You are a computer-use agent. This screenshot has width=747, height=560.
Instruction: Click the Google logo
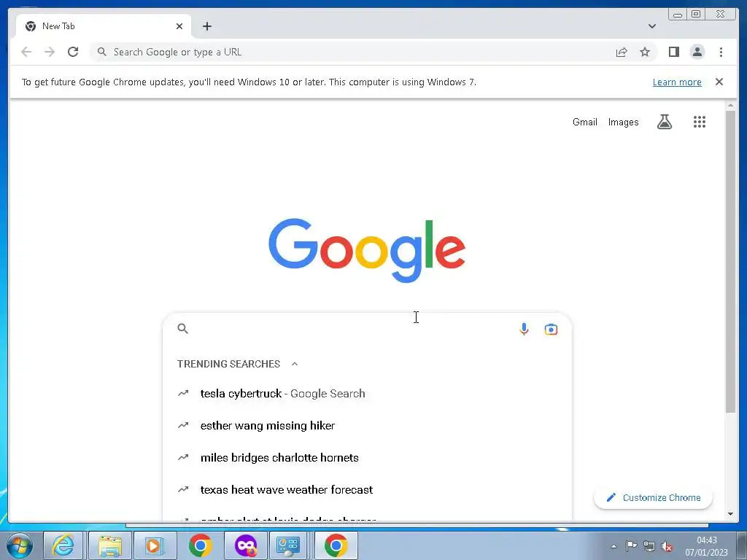click(367, 251)
